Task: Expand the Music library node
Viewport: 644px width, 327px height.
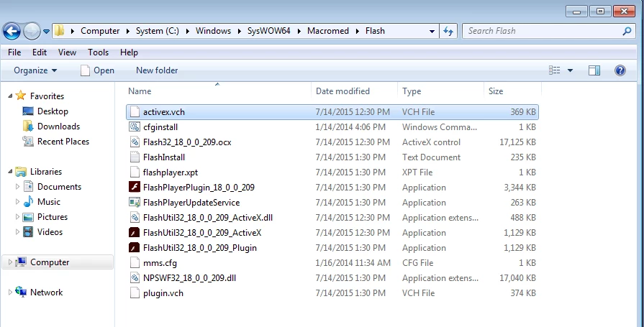Action: [x=17, y=202]
